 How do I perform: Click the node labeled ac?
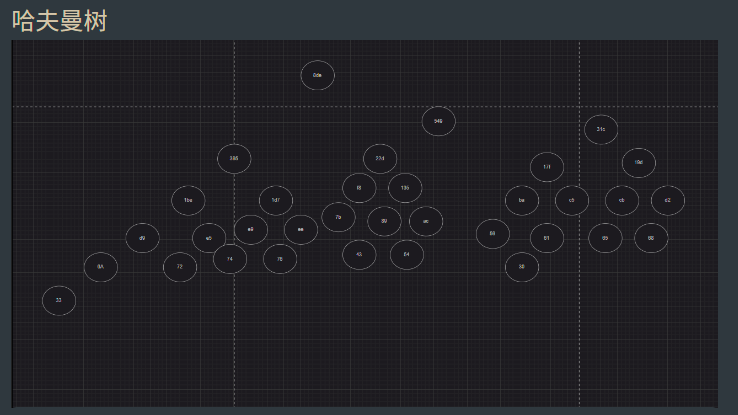tap(426, 221)
